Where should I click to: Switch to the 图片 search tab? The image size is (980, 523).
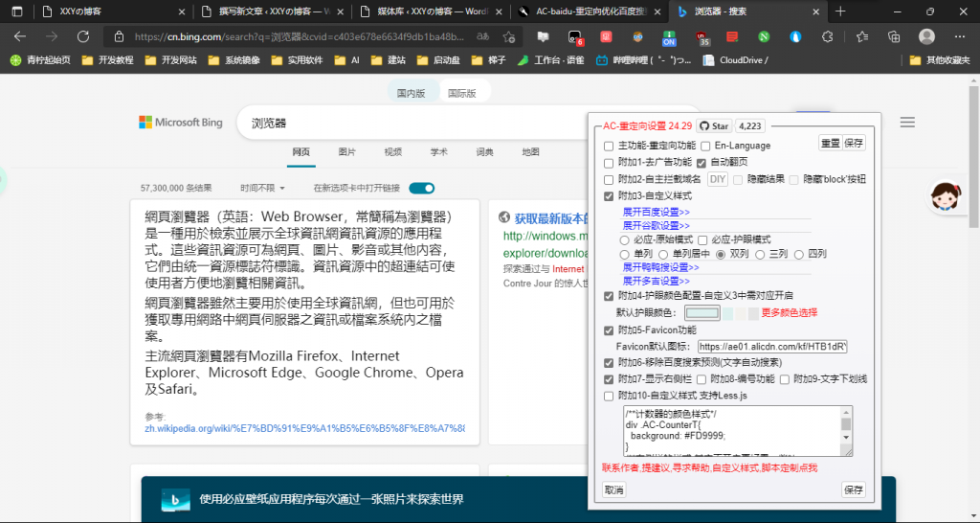pyautogui.click(x=346, y=152)
